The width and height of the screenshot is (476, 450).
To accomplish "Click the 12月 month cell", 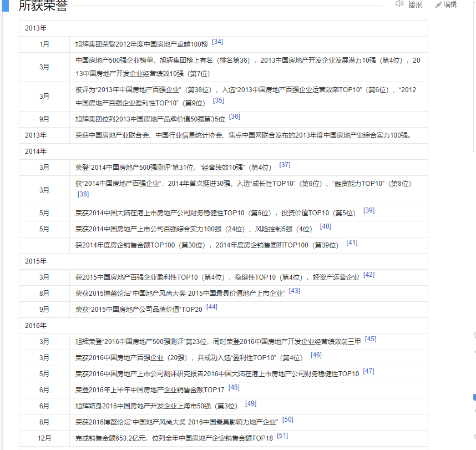I will (x=44, y=438).
